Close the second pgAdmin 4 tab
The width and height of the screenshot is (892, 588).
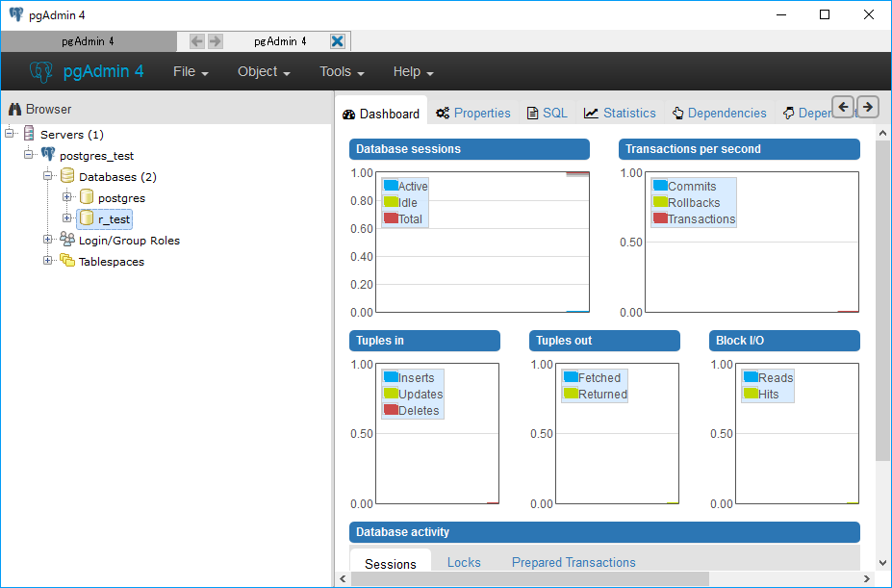pyautogui.click(x=338, y=41)
